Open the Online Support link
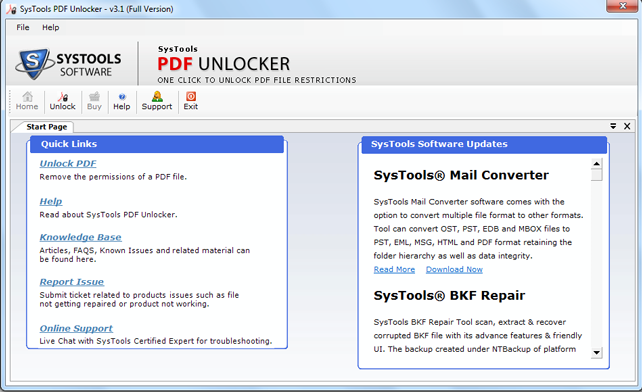The image size is (642, 392). pyautogui.click(x=76, y=329)
